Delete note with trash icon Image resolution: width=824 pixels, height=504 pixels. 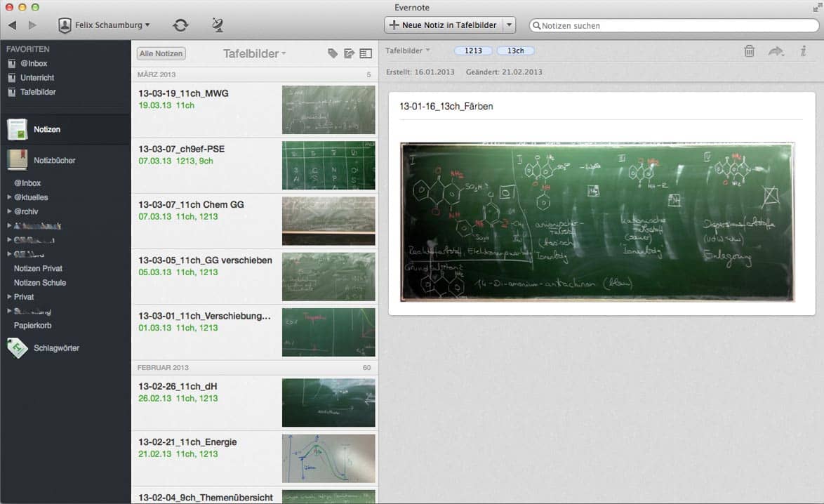pyautogui.click(x=750, y=51)
